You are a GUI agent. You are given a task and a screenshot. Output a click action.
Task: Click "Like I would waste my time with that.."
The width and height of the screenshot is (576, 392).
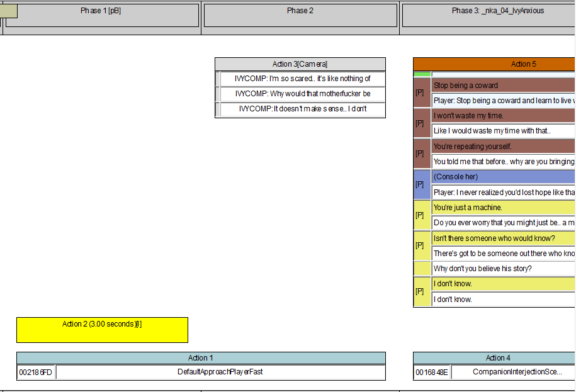503,131
